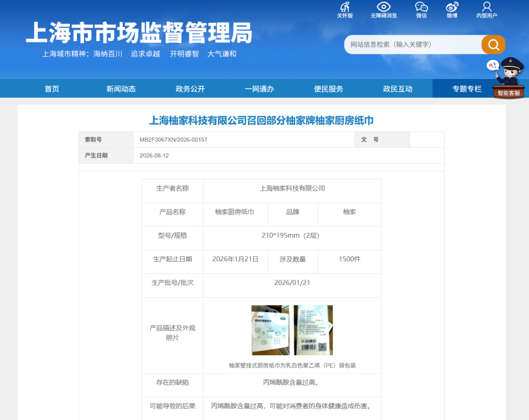Open 便民服务 navigation item
Screen dimensions: 529x420
click(x=329, y=89)
